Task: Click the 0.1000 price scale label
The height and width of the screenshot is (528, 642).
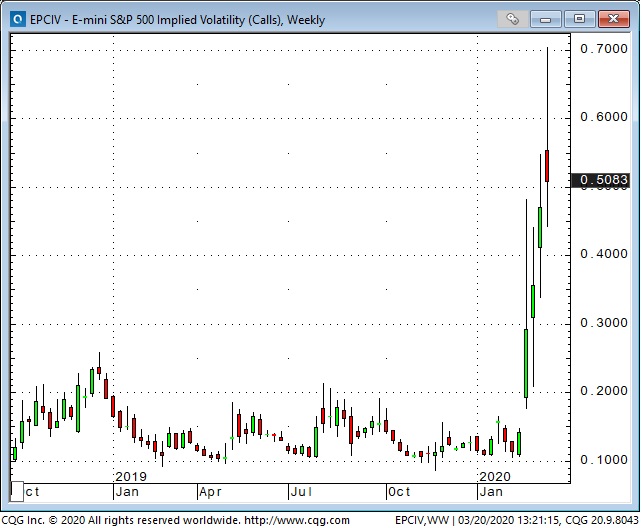Action: (x=604, y=460)
